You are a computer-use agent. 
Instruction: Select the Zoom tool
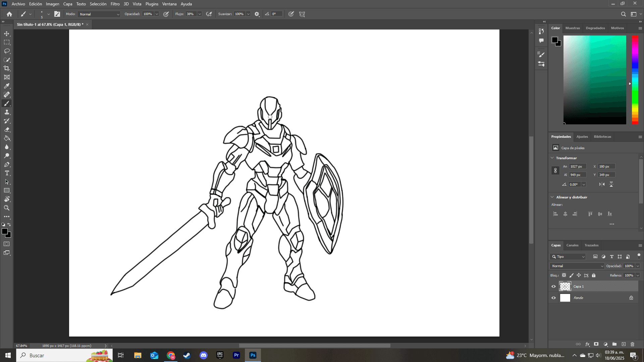click(7, 208)
